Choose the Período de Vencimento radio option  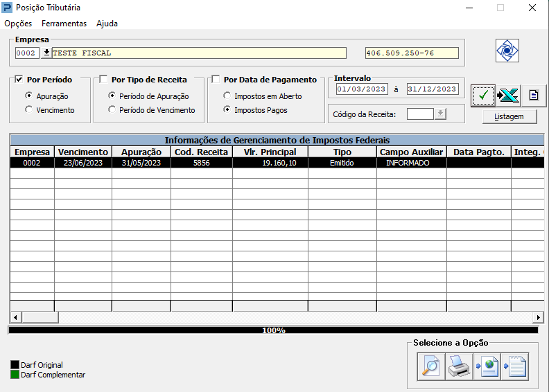coord(112,109)
